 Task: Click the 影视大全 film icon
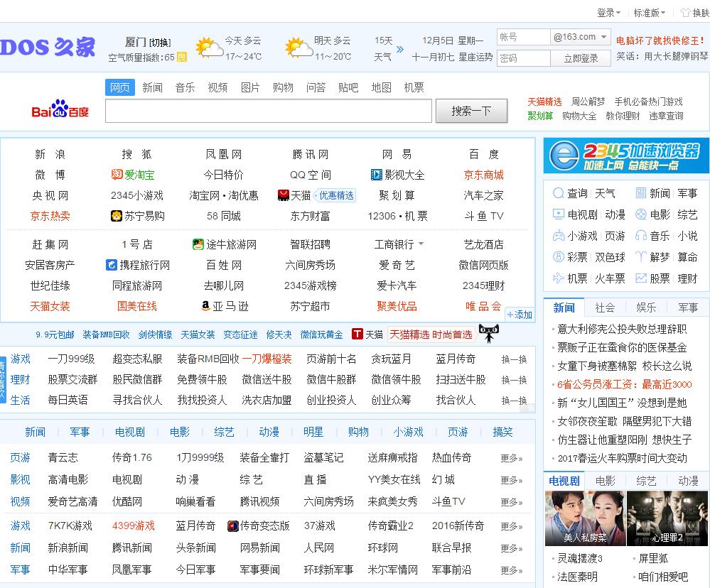click(377, 175)
